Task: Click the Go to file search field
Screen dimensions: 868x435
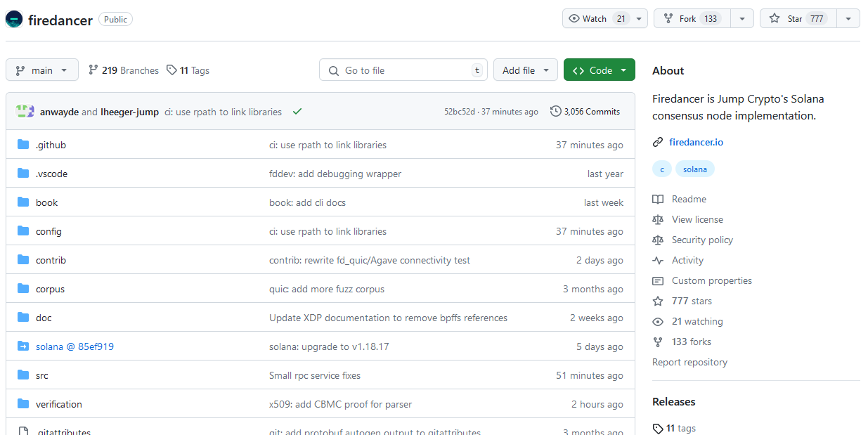Action: click(x=403, y=70)
